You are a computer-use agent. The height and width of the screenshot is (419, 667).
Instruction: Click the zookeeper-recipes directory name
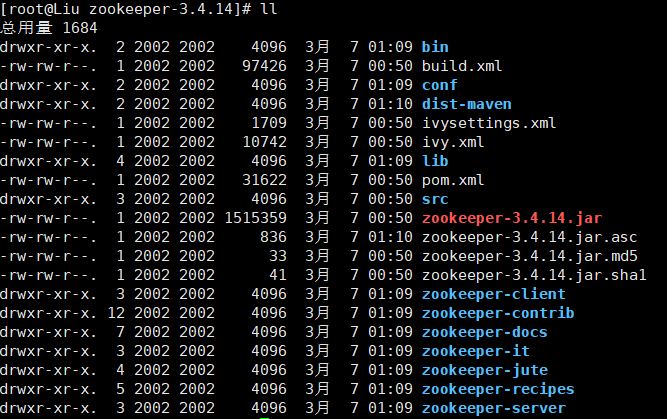point(498,389)
